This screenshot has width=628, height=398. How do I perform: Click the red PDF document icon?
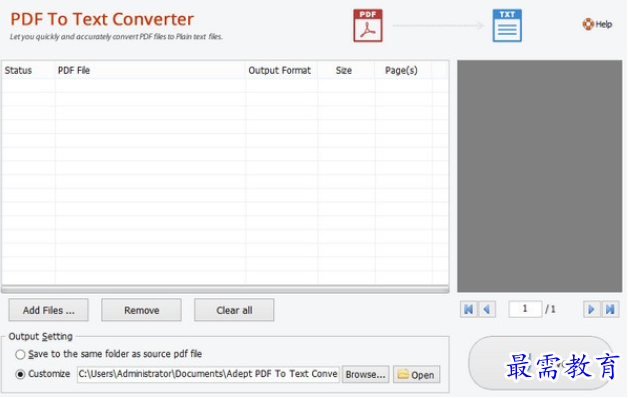pos(368,26)
